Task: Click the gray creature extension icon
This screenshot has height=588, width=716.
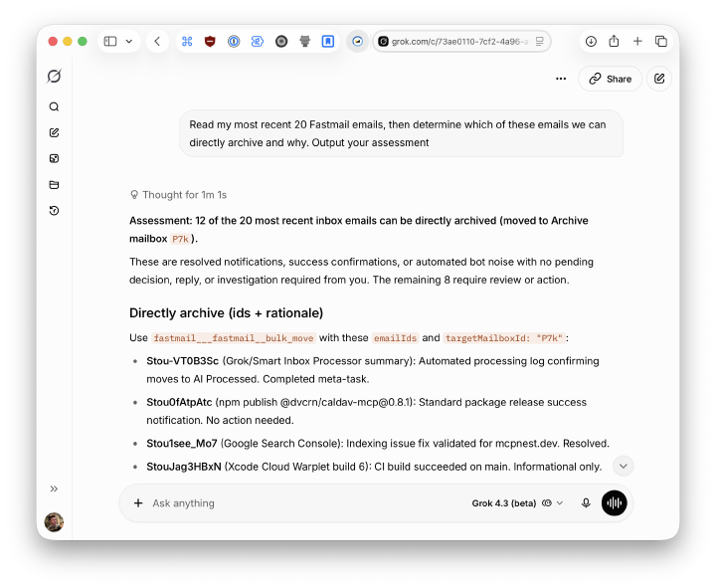Action: click(304, 42)
